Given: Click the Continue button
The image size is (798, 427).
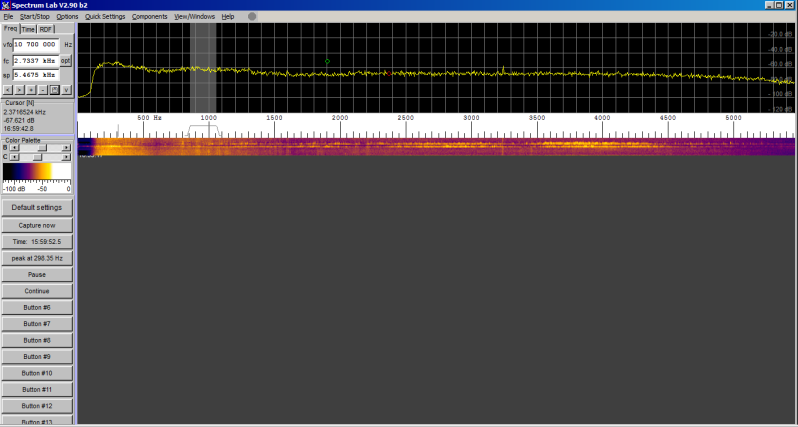Looking at the screenshot, I should click(37, 291).
